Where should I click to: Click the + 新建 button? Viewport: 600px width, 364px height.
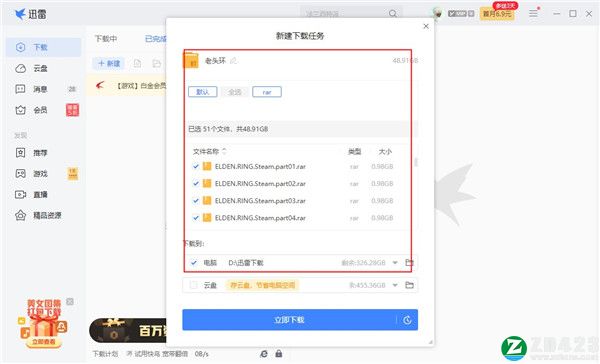pyautogui.click(x=109, y=64)
